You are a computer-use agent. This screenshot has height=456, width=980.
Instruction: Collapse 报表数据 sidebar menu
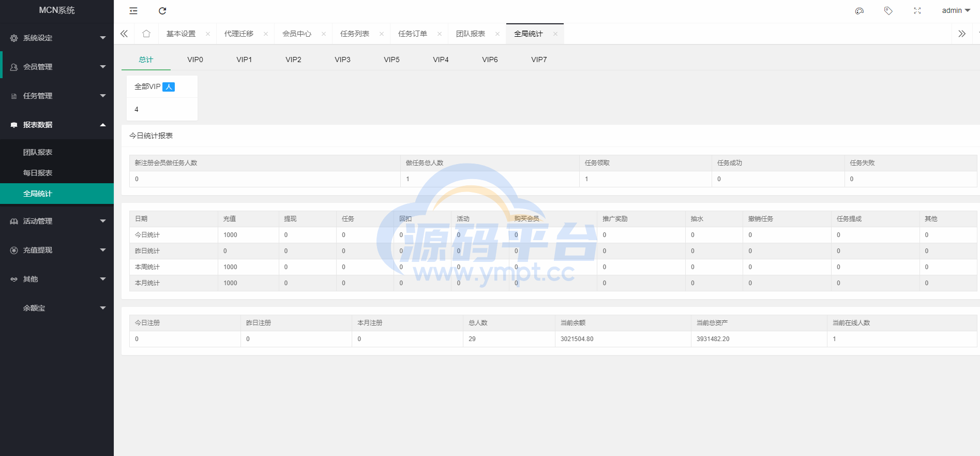[x=57, y=125]
